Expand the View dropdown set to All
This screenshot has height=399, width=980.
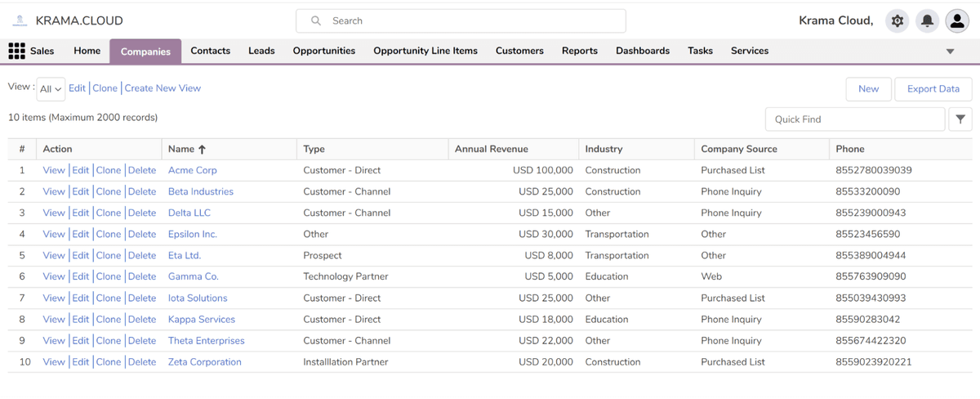51,89
